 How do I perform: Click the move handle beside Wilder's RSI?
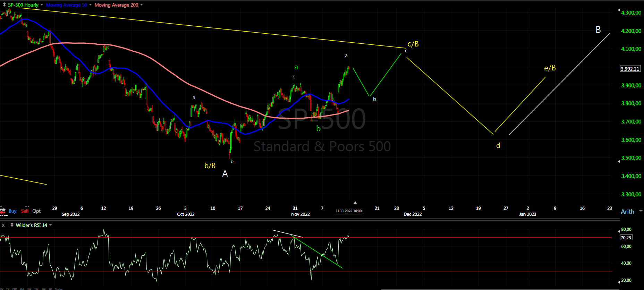pyautogui.click(x=12, y=225)
